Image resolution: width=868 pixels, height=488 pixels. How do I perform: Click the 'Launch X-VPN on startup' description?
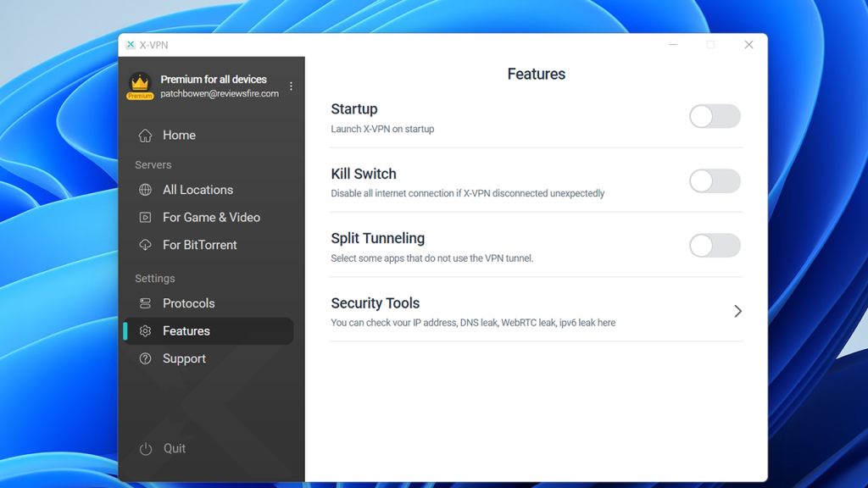[x=382, y=129]
